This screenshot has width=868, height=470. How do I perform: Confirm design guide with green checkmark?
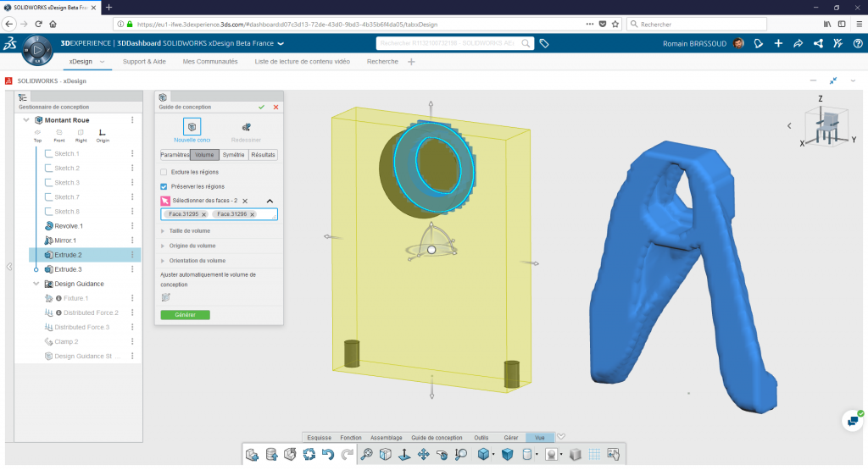pyautogui.click(x=261, y=108)
